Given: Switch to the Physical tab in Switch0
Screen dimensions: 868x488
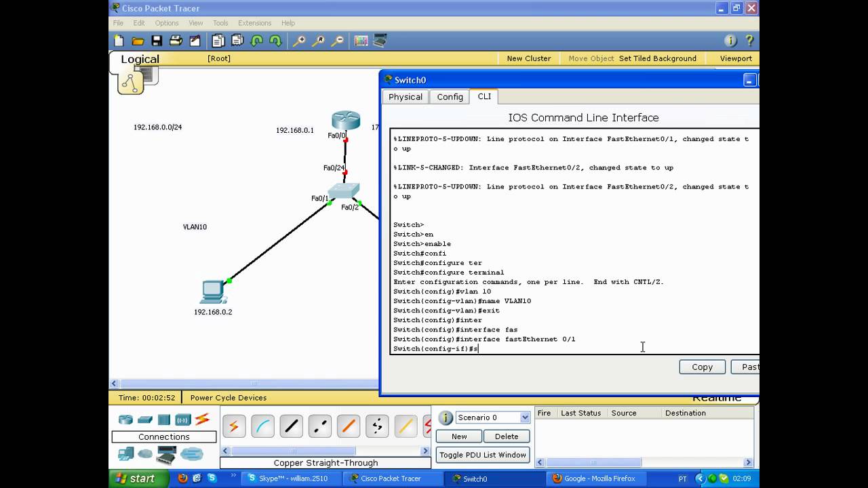Looking at the screenshot, I should tap(406, 97).
